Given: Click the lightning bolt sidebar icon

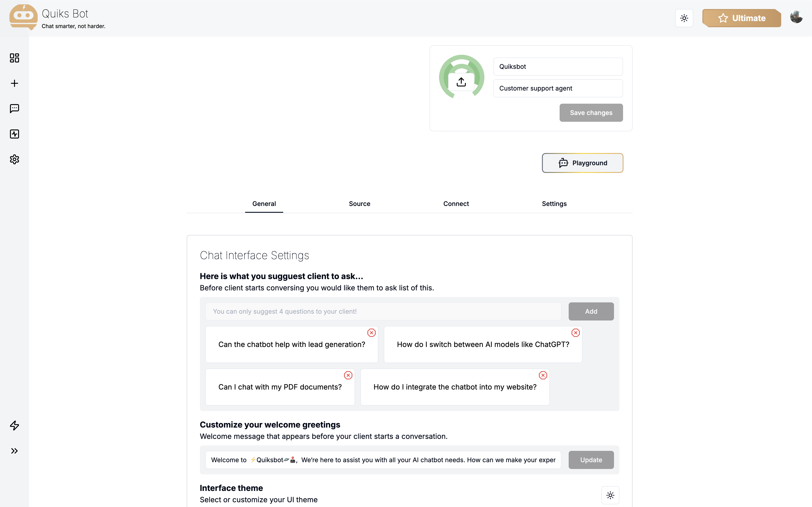Looking at the screenshot, I should tap(14, 425).
